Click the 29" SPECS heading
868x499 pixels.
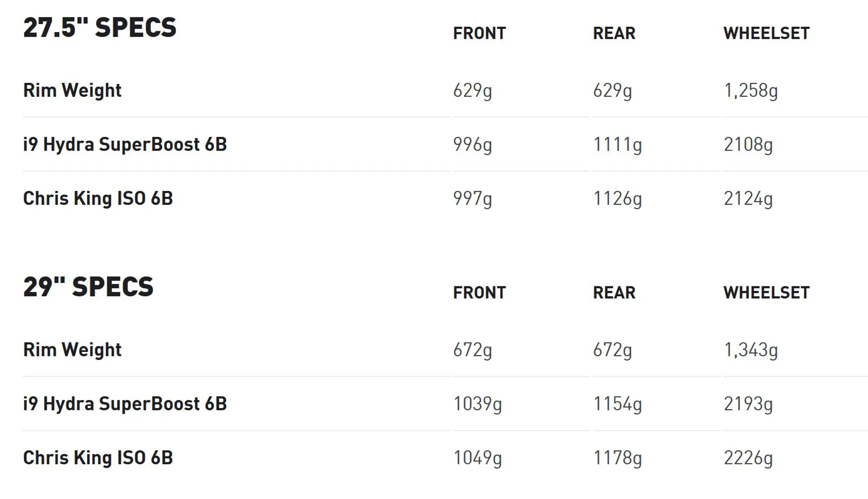[x=89, y=287]
